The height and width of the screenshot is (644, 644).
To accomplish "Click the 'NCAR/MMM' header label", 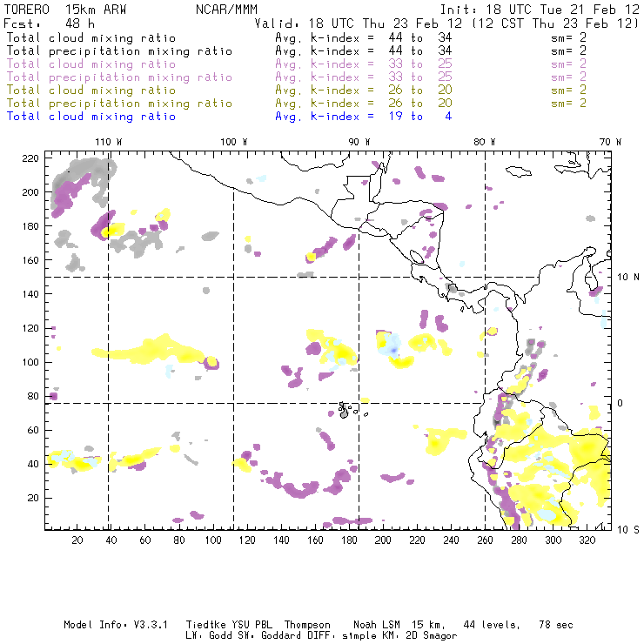I will [x=227, y=10].
